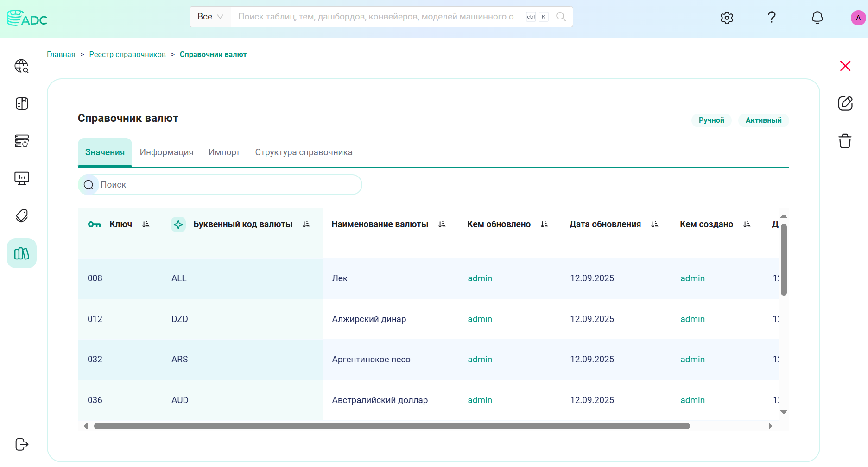Sort by Кем обновлено column
Screen dimensions: 868x467
pos(545,224)
